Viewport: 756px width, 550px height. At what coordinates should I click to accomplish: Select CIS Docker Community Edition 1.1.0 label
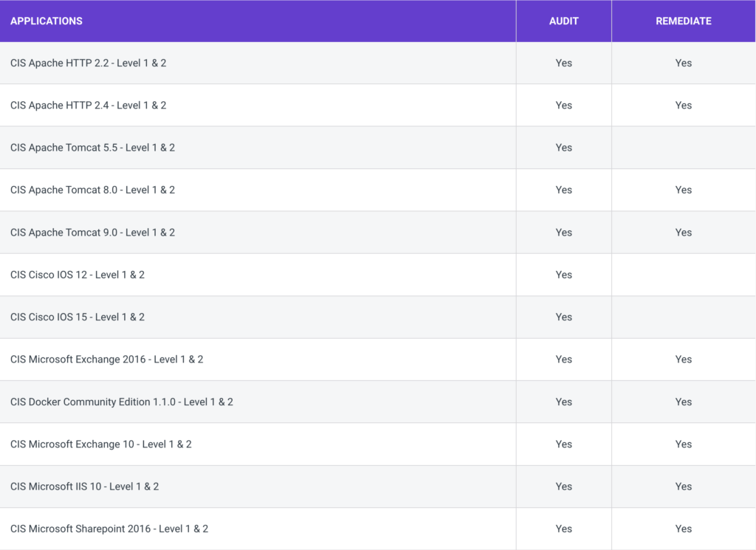coord(122,402)
